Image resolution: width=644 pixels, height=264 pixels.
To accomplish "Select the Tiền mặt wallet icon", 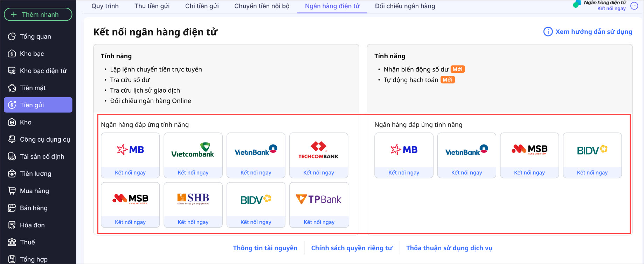I will (x=12, y=88).
